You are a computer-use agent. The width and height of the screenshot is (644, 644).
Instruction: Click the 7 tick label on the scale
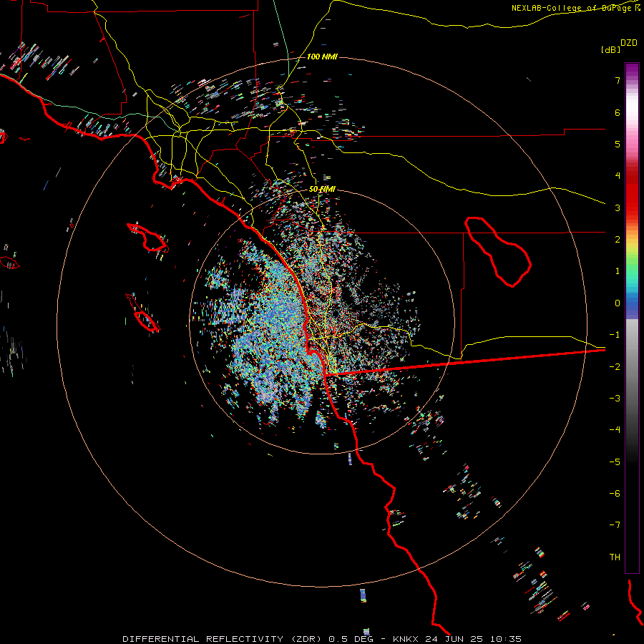618,80
